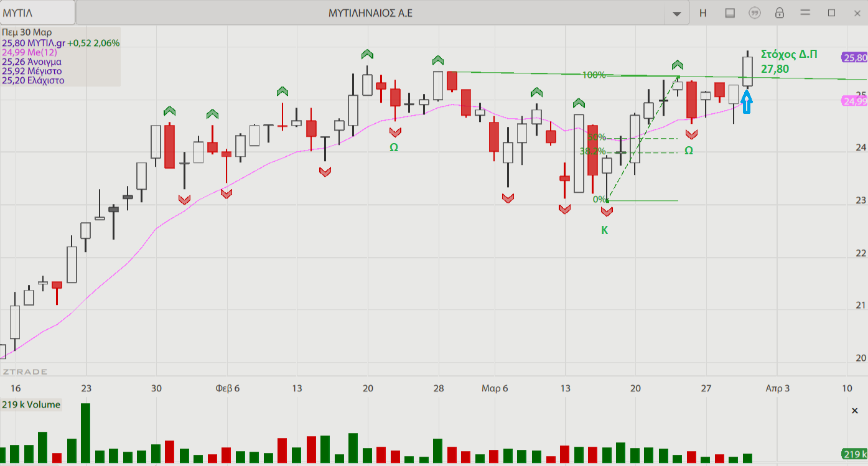The image size is (868, 466).
Task: Click the 20 price axis label
Action: [x=861, y=358]
